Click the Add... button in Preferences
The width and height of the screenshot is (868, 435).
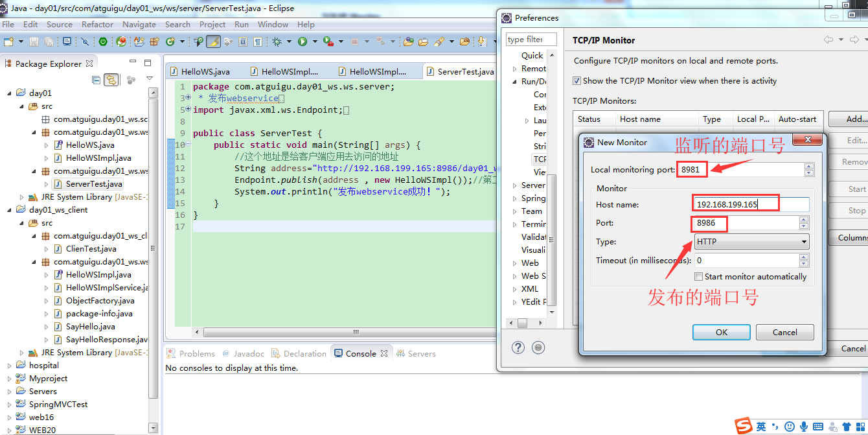[x=850, y=119]
